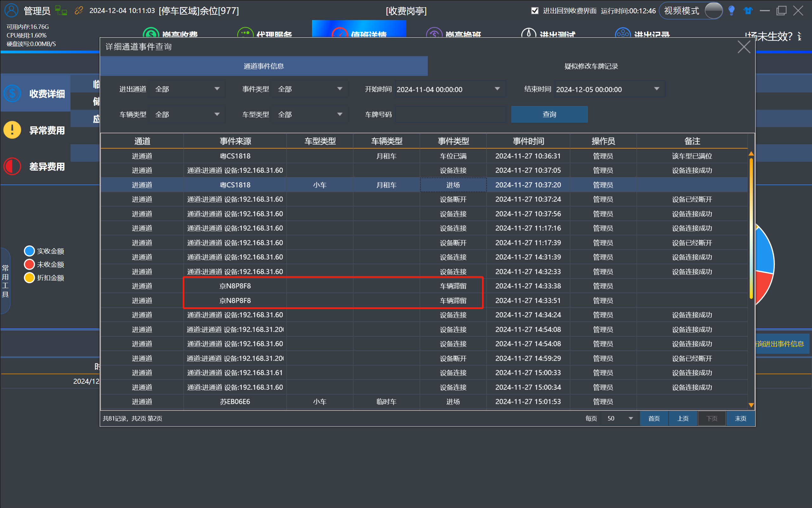Click the 事件时间 column header
Image resolution: width=812 pixels, height=508 pixels.
pyautogui.click(x=528, y=141)
